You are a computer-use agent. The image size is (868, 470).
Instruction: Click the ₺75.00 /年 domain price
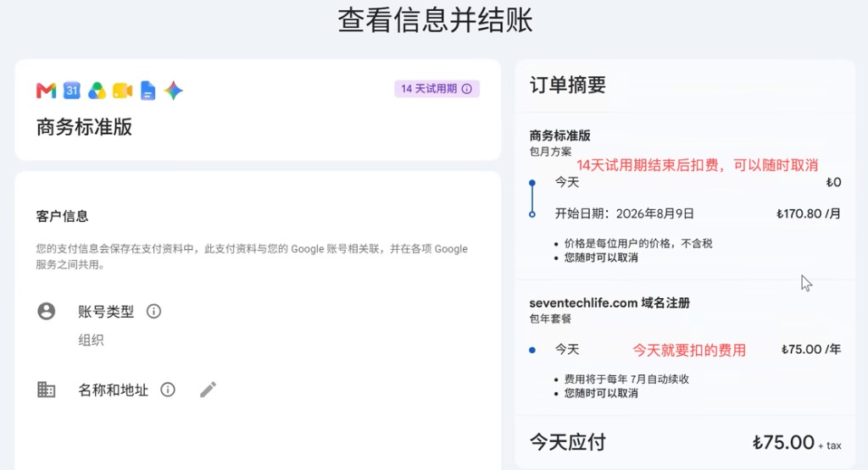click(811, 350)
